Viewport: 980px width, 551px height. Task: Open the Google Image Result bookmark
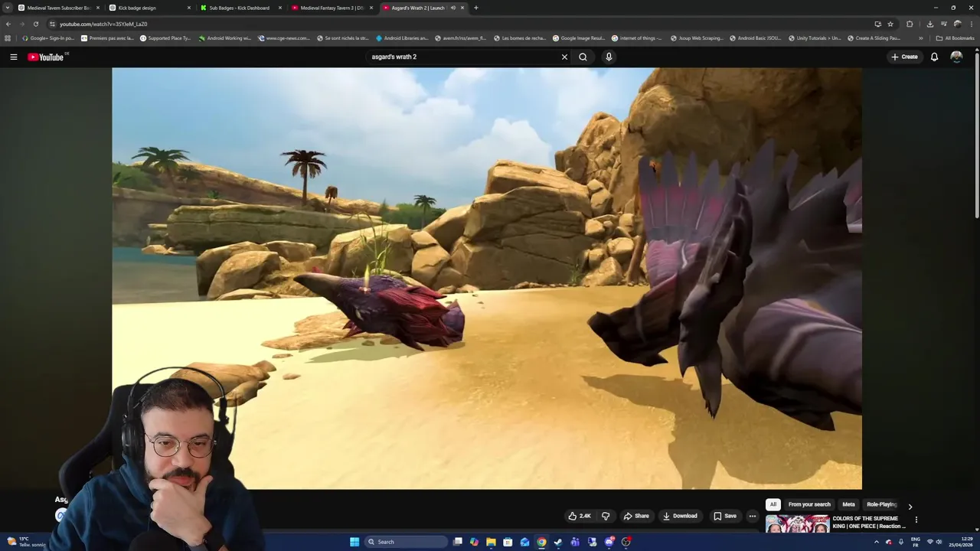[579, 37]
